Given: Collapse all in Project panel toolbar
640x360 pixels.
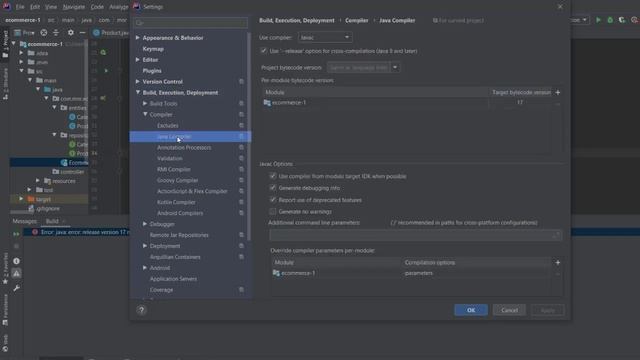Looking at the screenshot, I should click(56, 32).
